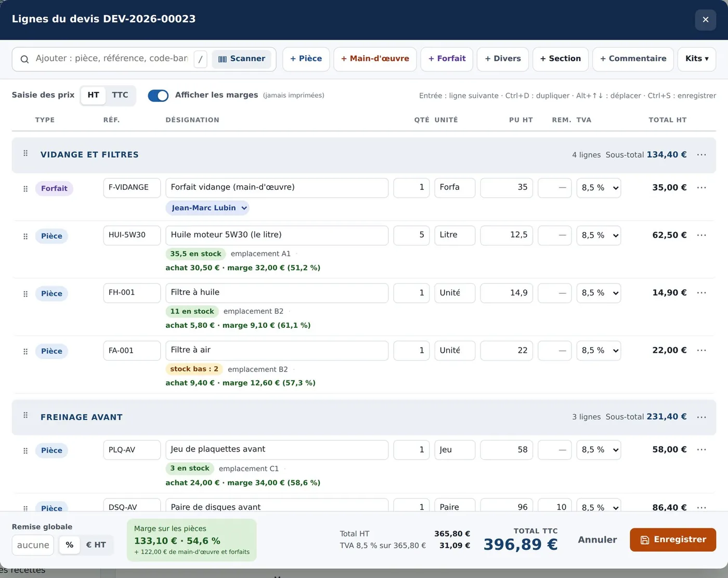Open the more options for Filtre à air line
This screenshot has height=578, width=728.
click(701, 350)
